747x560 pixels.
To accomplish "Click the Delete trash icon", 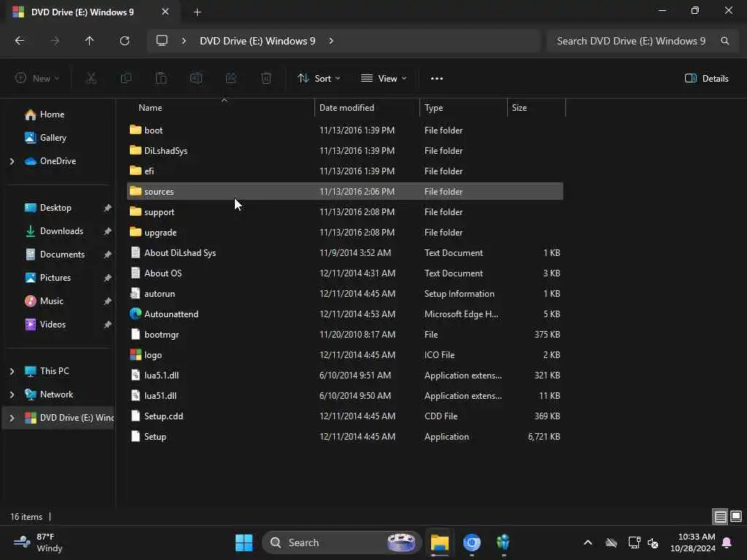I will click(x=266, y=79).
